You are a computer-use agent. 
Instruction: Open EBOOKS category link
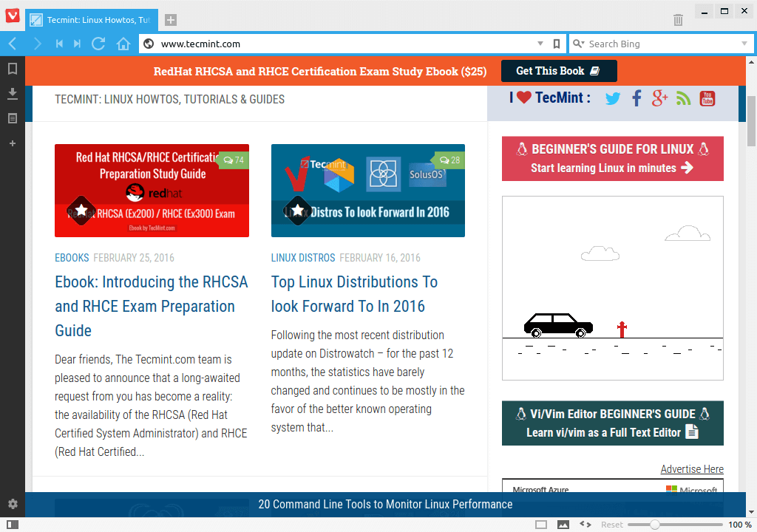(x=72, y=258)
